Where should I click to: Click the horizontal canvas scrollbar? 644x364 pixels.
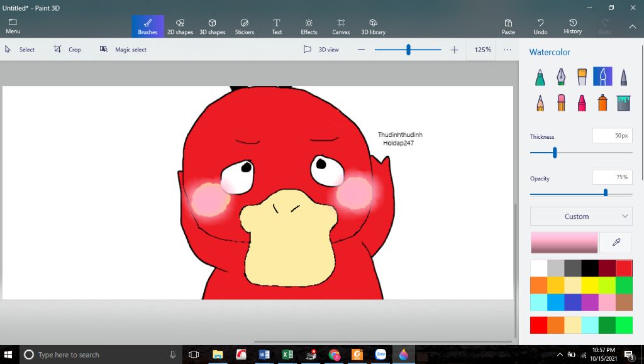point(382,341)
